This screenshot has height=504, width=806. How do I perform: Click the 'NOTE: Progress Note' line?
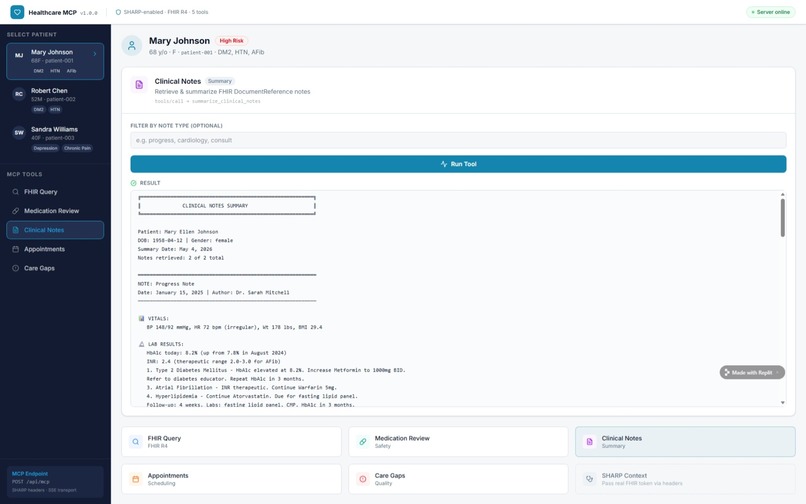click(x=166, y=283)
